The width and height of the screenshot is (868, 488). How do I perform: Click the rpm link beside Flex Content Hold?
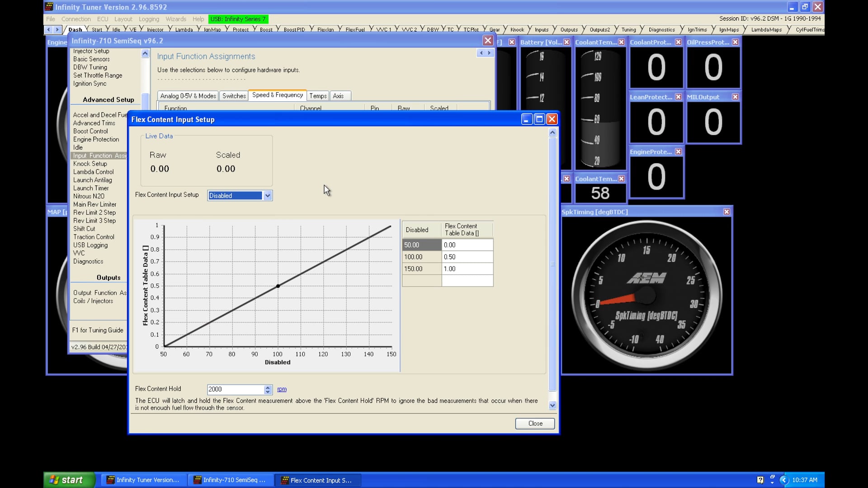(282, 389)
